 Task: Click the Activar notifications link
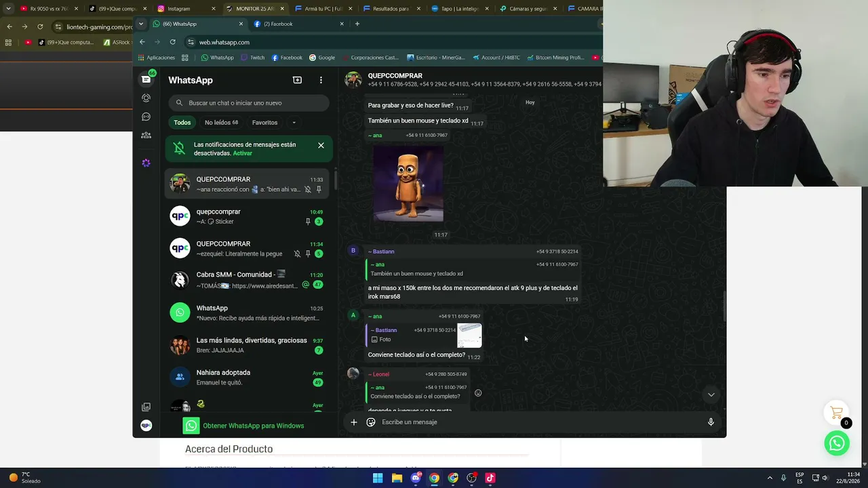pyautogui.click(x=242, y=153)
